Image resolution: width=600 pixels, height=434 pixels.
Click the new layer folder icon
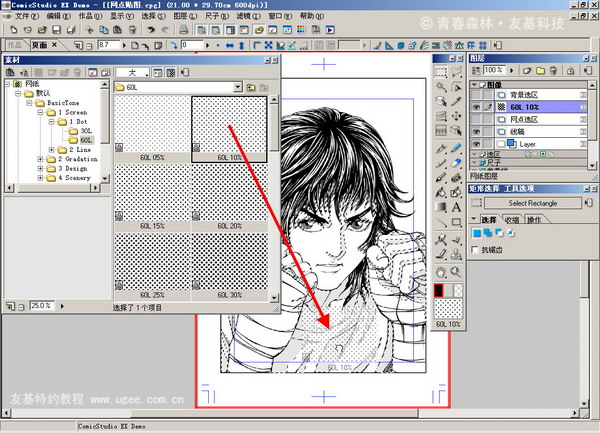click(540, 70)
